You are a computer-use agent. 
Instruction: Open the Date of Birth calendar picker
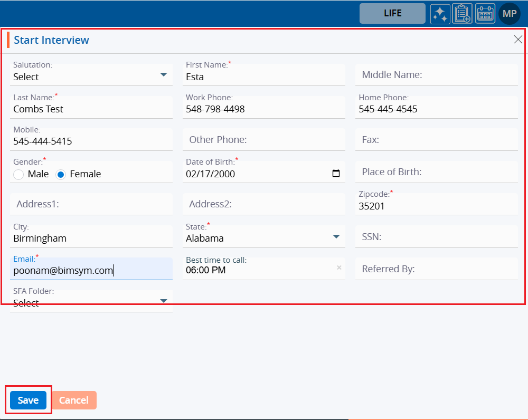(x=336, y=174)
